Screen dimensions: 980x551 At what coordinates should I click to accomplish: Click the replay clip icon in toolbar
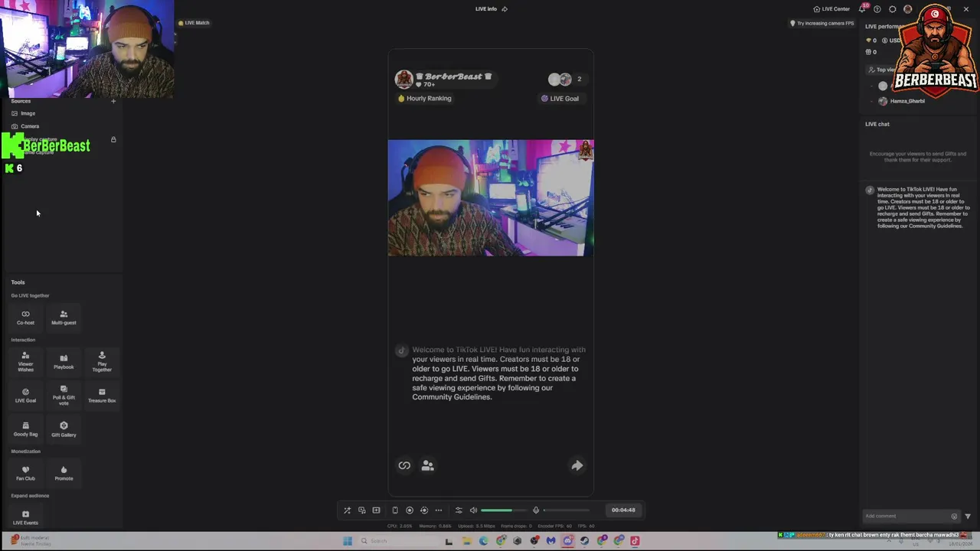coord(424,510)
